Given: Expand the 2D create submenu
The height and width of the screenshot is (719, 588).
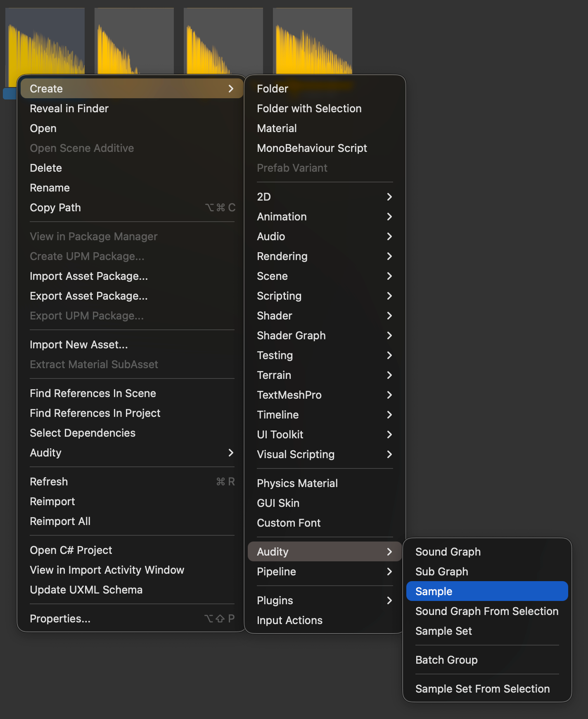Looking at the screenshot, I should (x=325, y=196).
